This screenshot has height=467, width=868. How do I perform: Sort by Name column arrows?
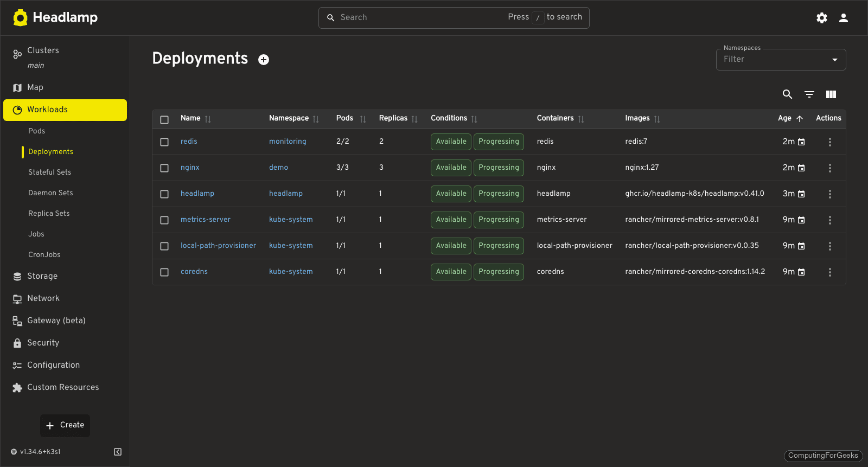(x=208, y=119)
